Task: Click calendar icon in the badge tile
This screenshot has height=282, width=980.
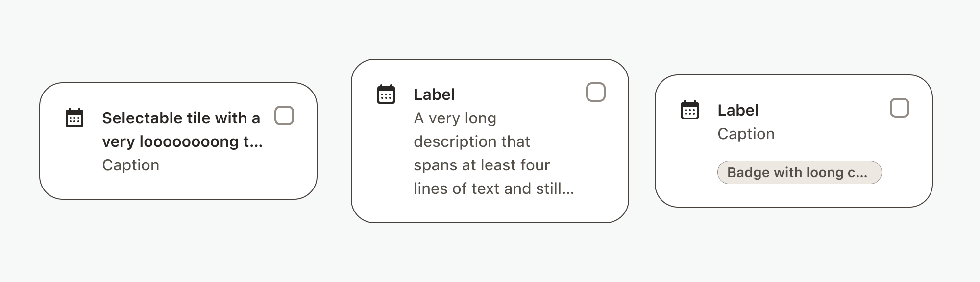Action: click(690, 110)
